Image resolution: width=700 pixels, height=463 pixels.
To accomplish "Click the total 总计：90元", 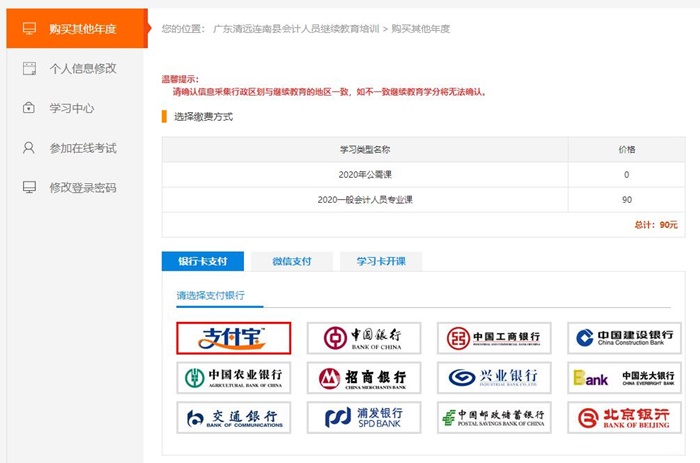I will (x=656, y=225).
